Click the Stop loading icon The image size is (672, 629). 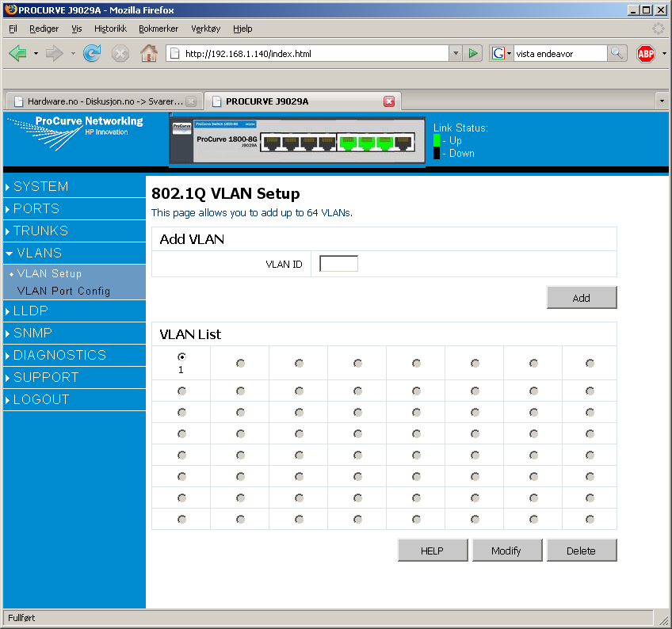(120, 54)
